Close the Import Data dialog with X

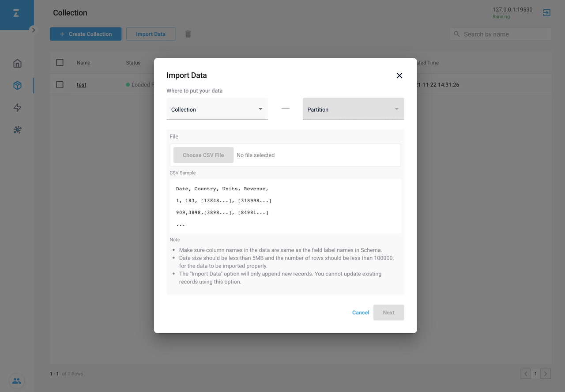[x=399, y=75]
